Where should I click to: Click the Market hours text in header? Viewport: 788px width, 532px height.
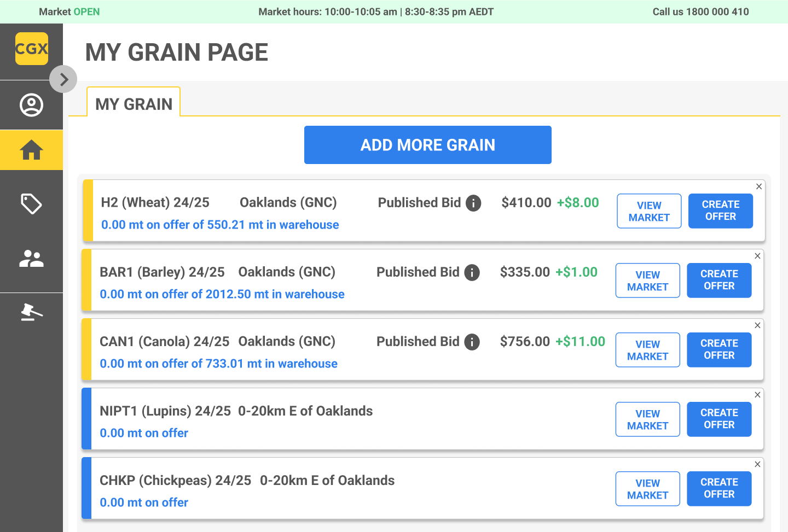pos(376,12)
